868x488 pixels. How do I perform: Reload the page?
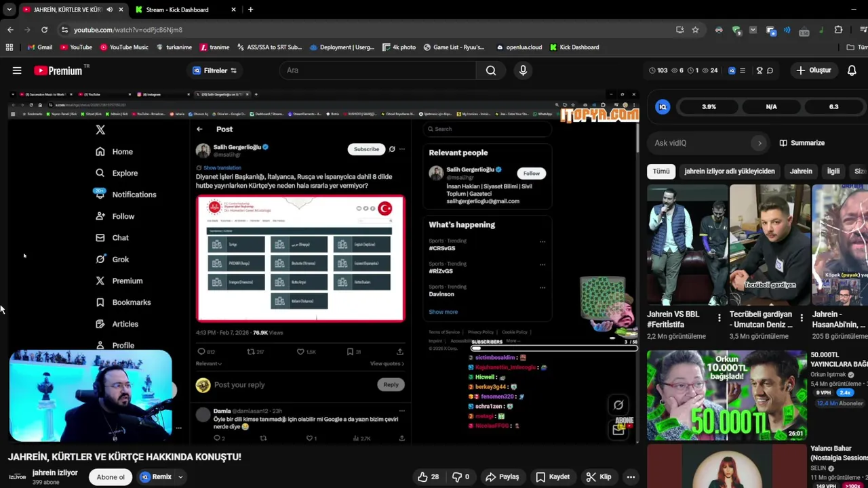tap(44, 30)
